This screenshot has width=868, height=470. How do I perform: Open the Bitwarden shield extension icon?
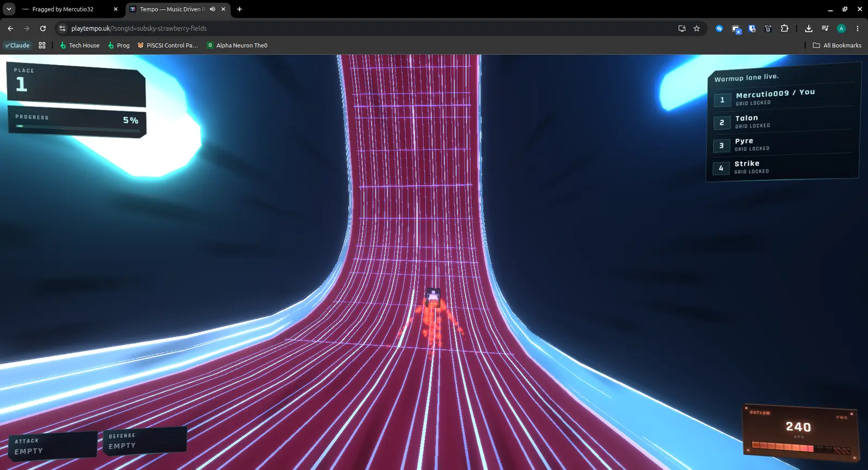click(x=752, y=28)
